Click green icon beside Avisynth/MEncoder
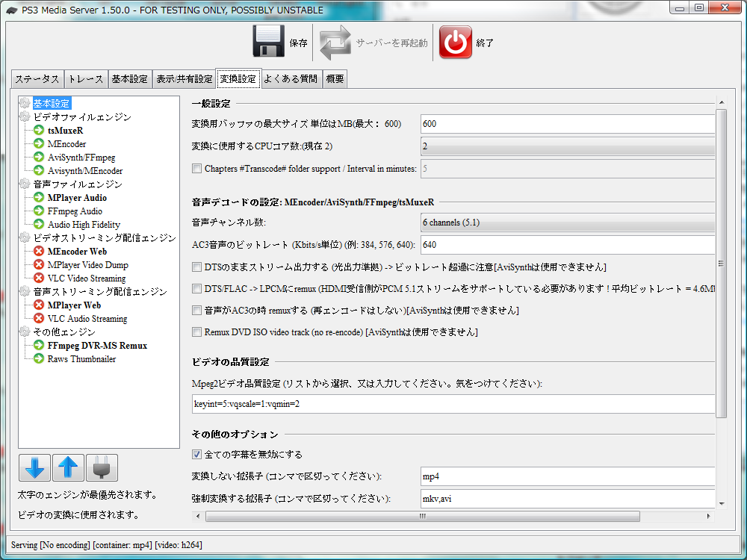This screenshot has width=747, height=560. [x=39, y=170]
